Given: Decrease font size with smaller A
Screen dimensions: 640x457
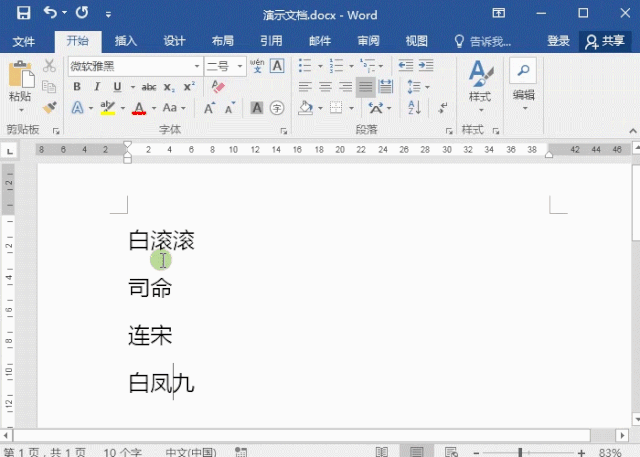Looking at the screenshot, I should click(x=230, y=108).
